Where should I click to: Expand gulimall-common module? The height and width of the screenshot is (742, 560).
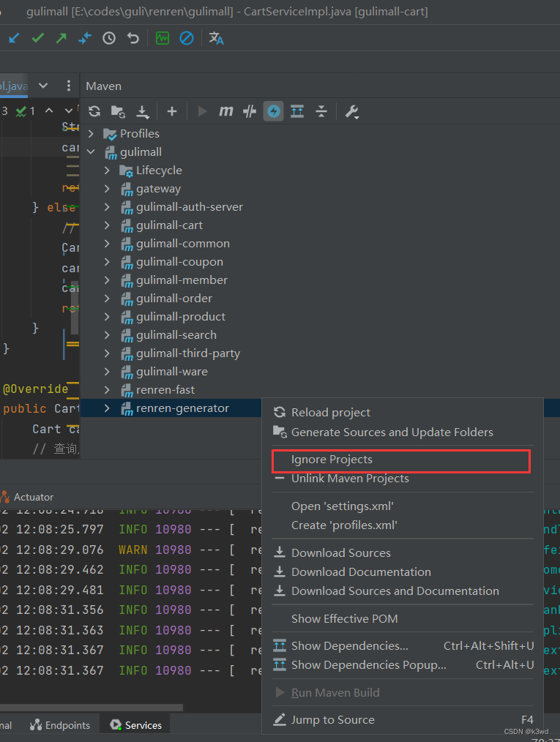[107, 244]
